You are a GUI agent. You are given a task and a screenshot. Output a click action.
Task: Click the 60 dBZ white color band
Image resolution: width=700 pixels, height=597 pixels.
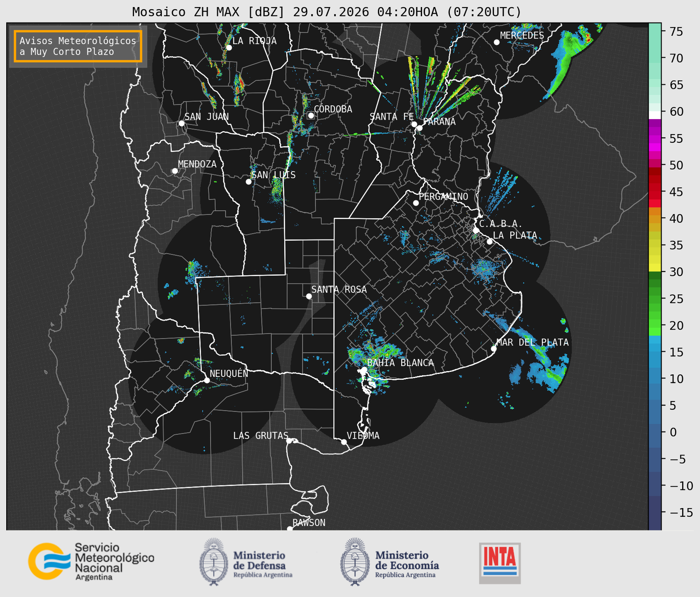[x=655, y=115]
